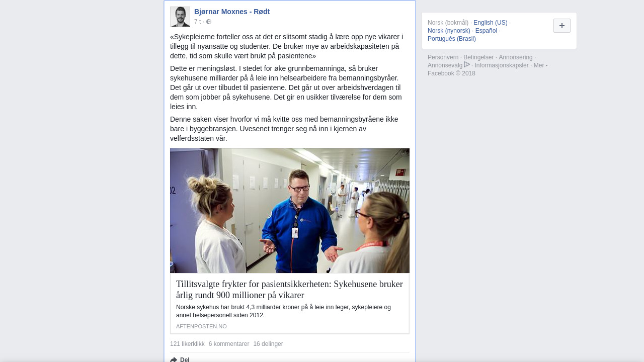The height and width of the screenshot is (362, 644).
Task: Open the Bjørnar Moxnes - Rødt page link
Action: [232, 12]
